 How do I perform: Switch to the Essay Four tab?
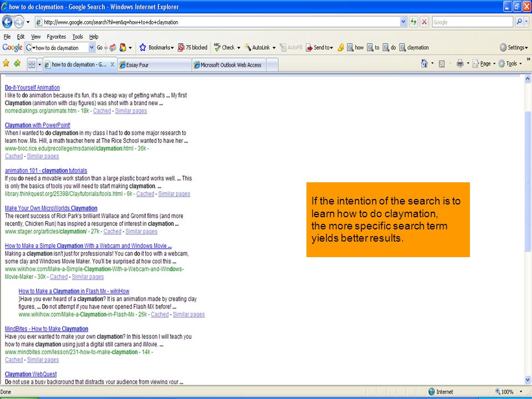(155, 65)
